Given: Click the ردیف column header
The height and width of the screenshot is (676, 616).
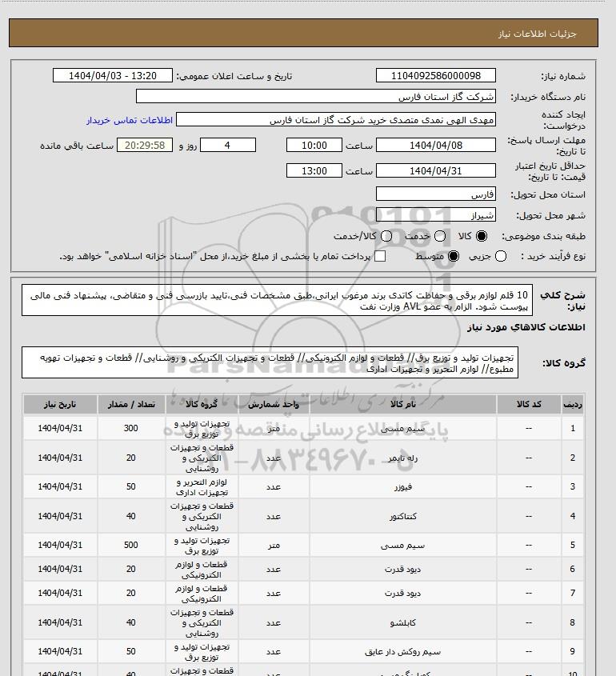Looking at the screenshot, I should (573, 404).
